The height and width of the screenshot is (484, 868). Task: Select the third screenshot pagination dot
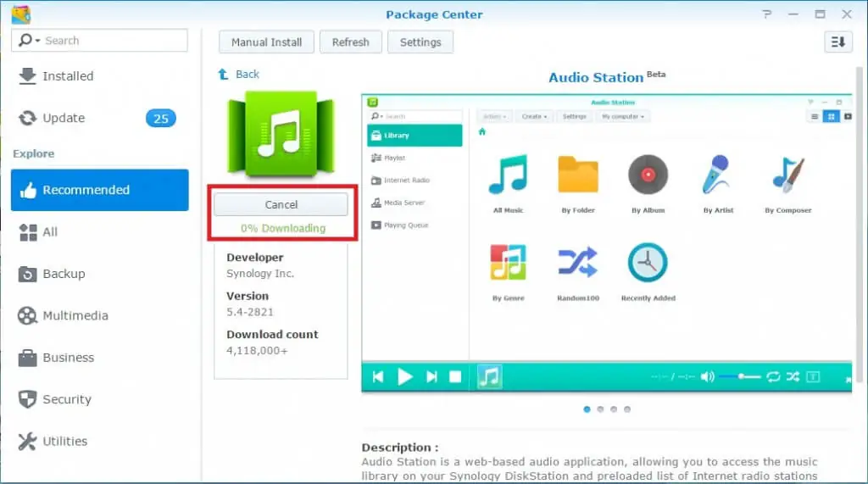click(x=614, y=409)
